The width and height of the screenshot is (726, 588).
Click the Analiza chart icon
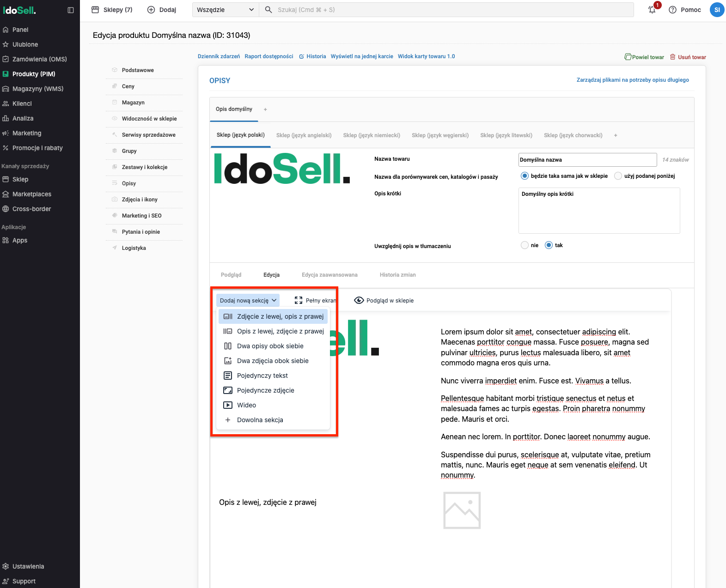(6, 118)
